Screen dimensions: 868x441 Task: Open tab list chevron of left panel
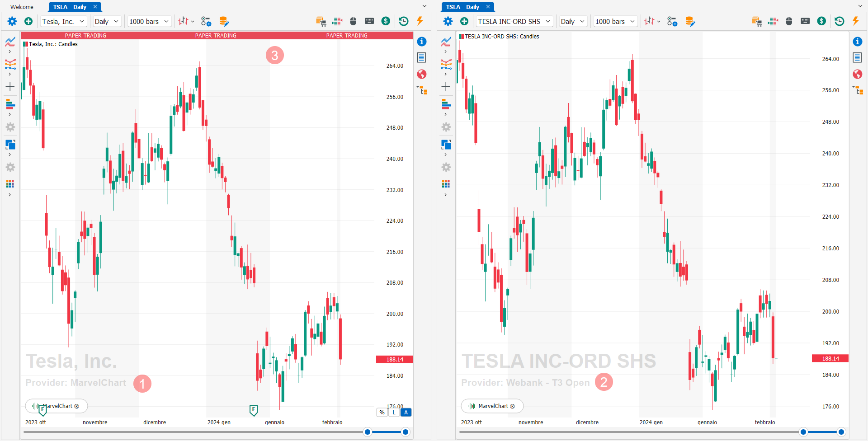424,6
